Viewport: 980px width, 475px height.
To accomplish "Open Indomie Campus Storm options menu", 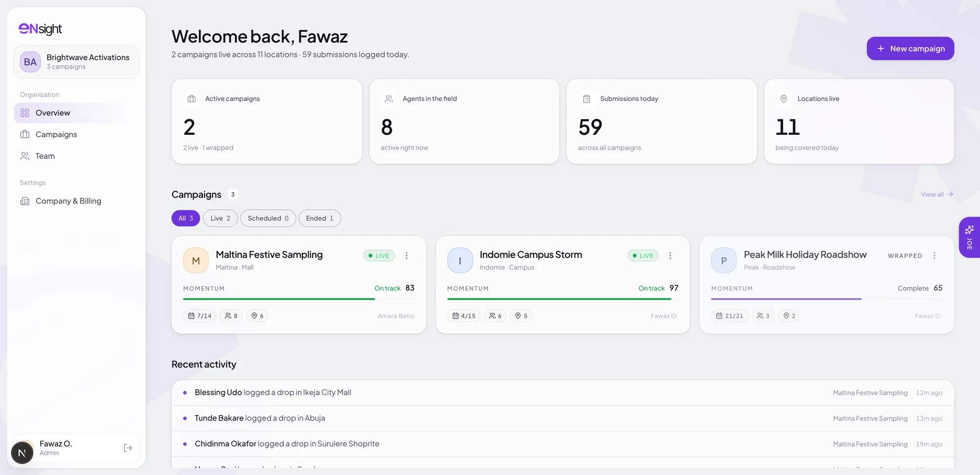I will [x=670, y=255].
